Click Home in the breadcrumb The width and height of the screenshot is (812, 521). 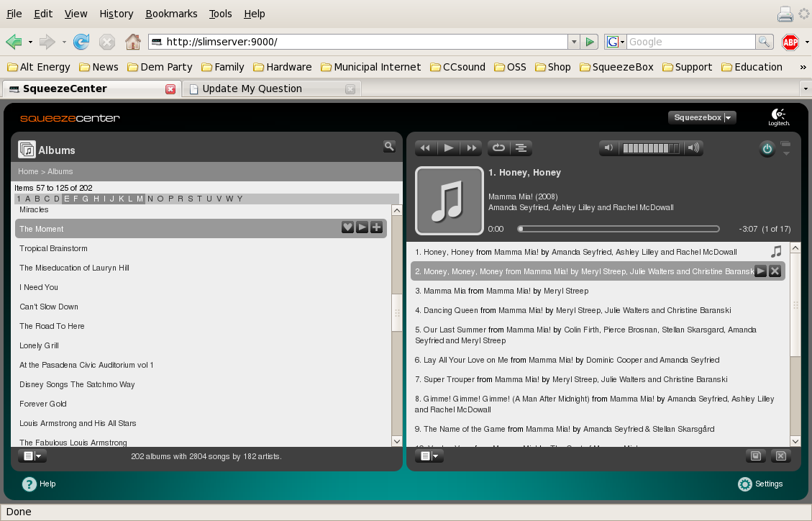point(28,171)
